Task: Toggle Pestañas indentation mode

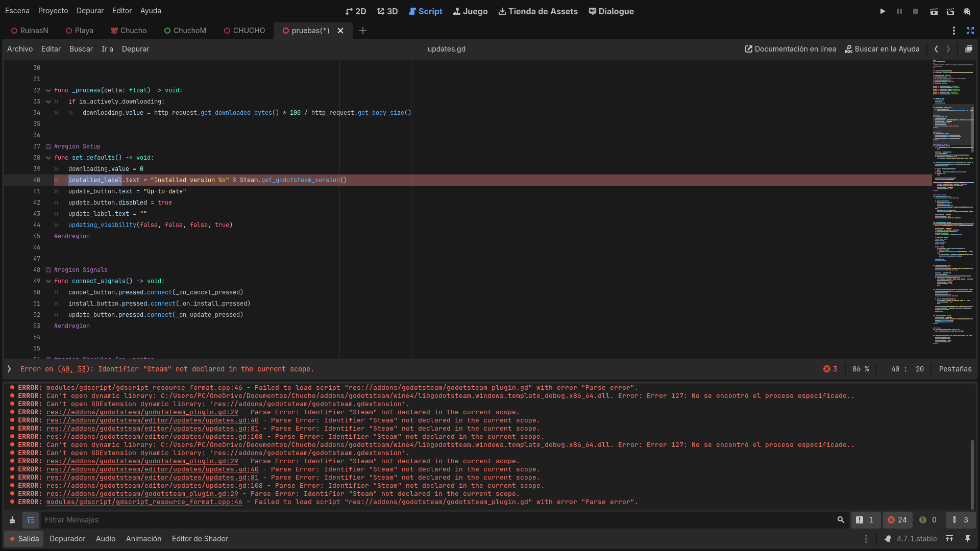Action: (955, 369)
